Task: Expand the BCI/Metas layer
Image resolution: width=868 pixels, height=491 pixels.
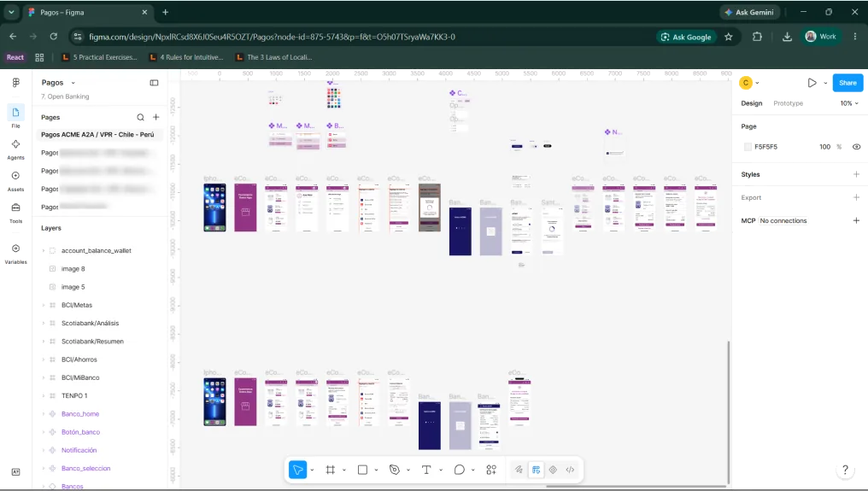Action: coord(44,305)
